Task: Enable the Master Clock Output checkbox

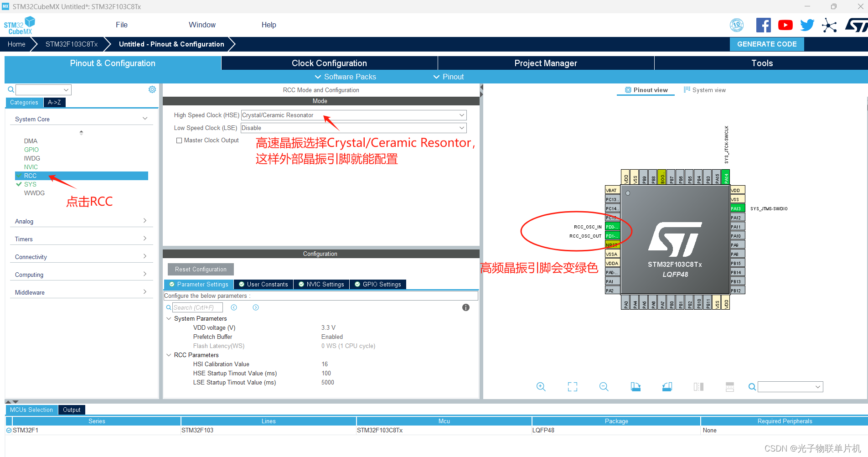Action: point(179,140)
